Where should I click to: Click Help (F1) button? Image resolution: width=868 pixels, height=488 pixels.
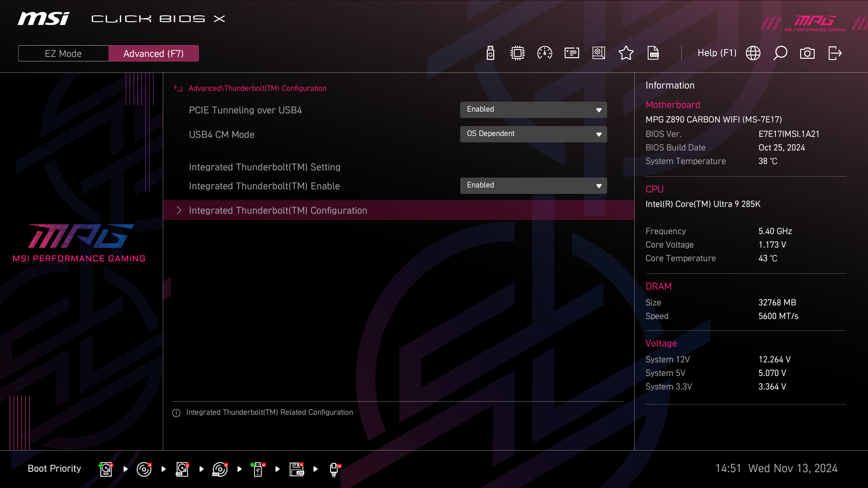coord(717,53)
